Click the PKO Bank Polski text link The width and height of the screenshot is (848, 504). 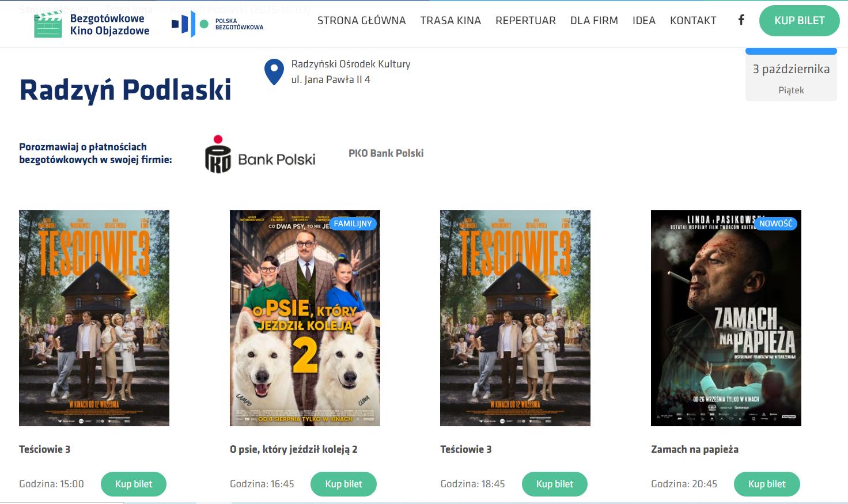(386, 153)
